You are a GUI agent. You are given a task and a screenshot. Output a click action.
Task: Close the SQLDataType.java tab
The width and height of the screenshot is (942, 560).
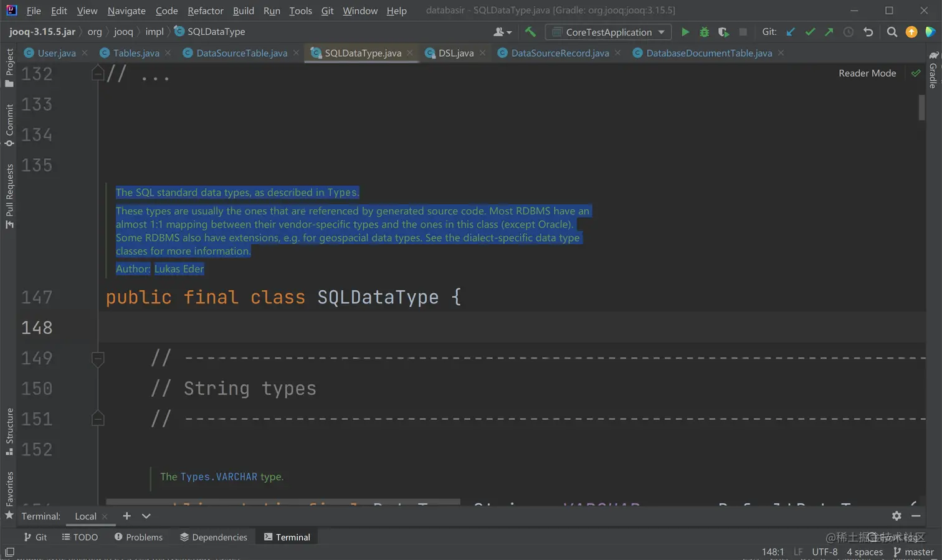410,53
